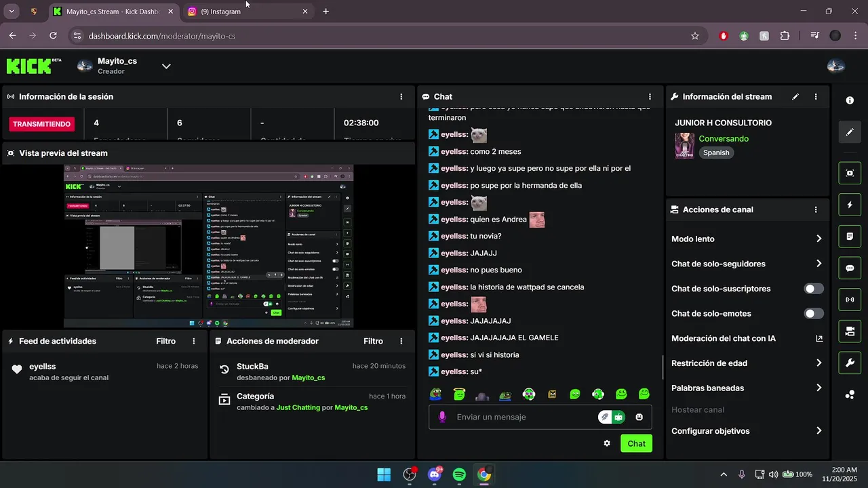Click the Just Chatting category link
The width and height of the screenshot is (868, 488).
pyautogui.click(x=298, y=407)
